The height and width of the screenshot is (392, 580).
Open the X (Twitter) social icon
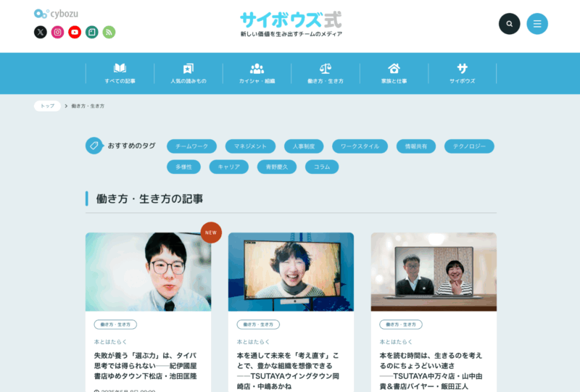coord(41,32)
